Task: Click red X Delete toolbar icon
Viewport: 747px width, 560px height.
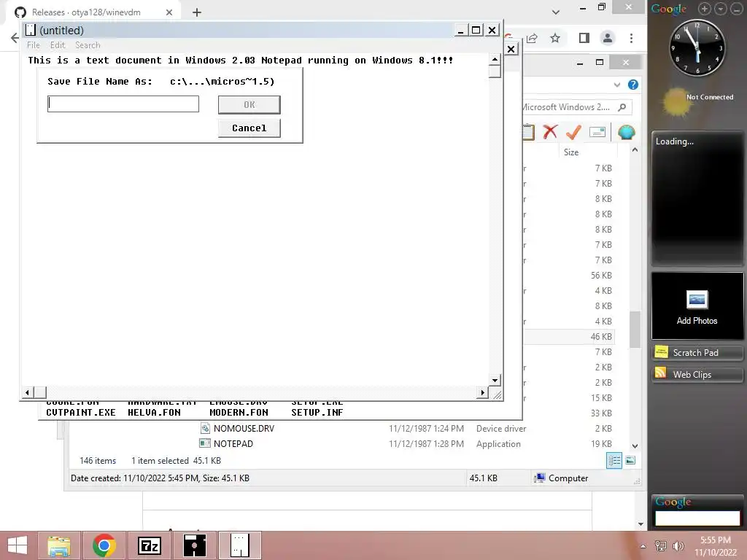Action: [x=550, y=132]
